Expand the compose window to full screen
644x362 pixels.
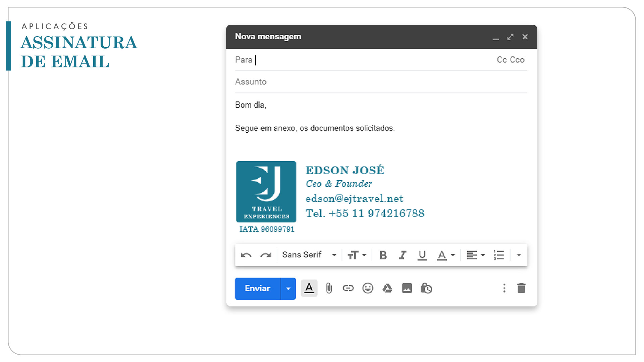coord(511,37)
